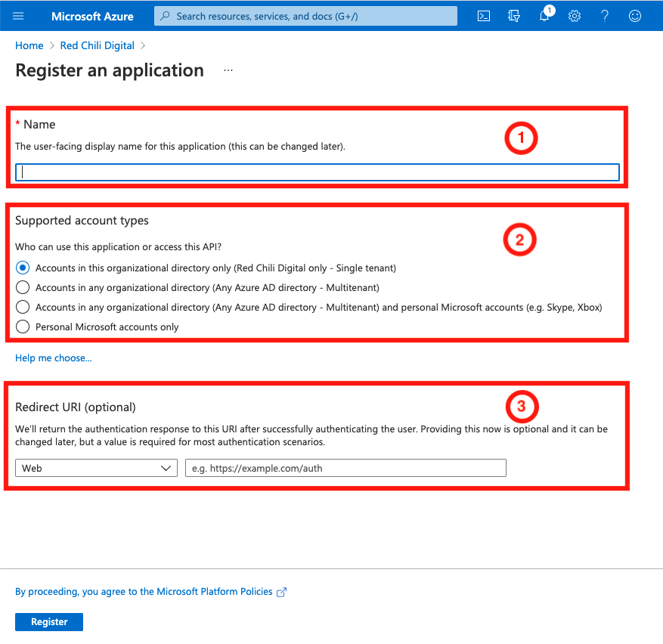Screen dimensions: 663x644
Task: Click the search magnifier icon
Action: [x=166, y=16]
